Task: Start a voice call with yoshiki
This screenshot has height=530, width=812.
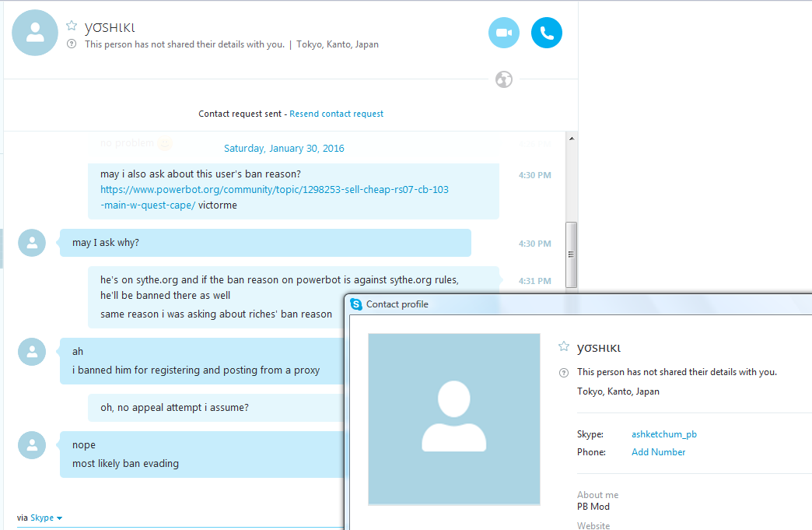Action: point(546,33)
